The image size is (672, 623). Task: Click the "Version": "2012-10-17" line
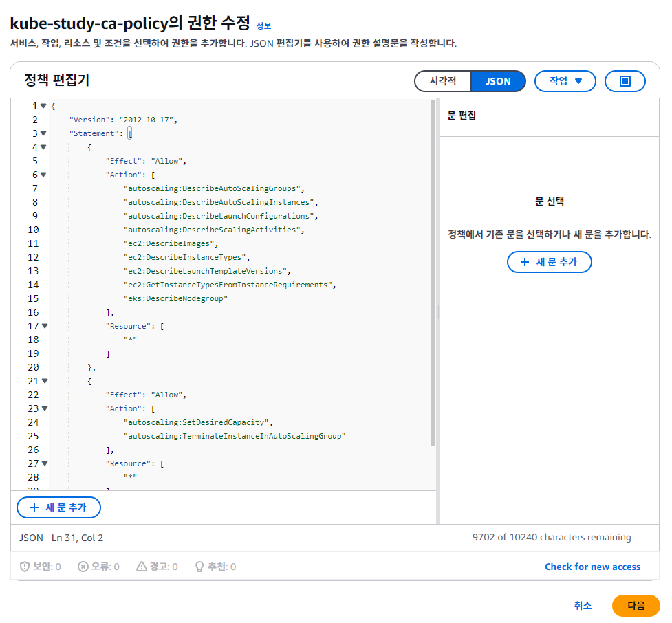[x=123, y=120]
